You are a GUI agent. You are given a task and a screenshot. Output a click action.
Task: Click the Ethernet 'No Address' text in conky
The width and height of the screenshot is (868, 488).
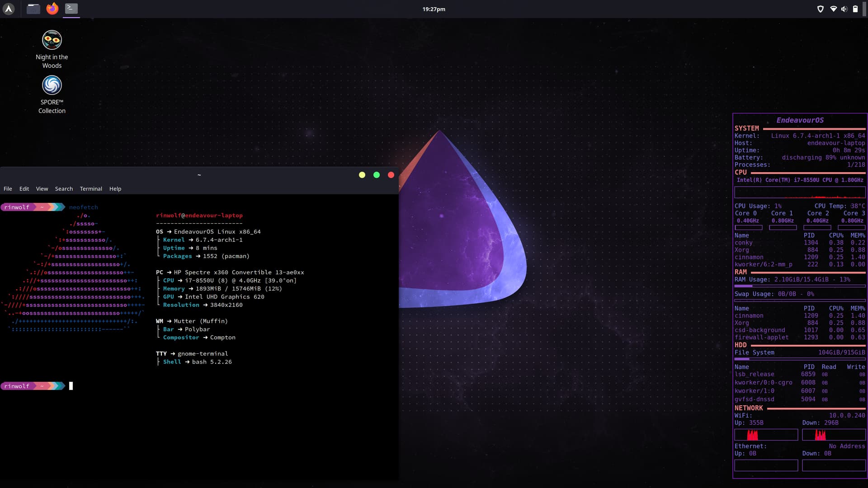847,446
